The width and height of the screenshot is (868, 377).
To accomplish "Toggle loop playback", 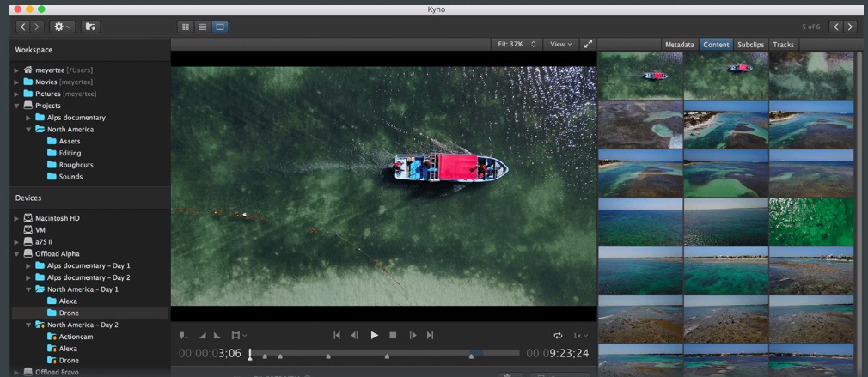I will tap(558, 335).
